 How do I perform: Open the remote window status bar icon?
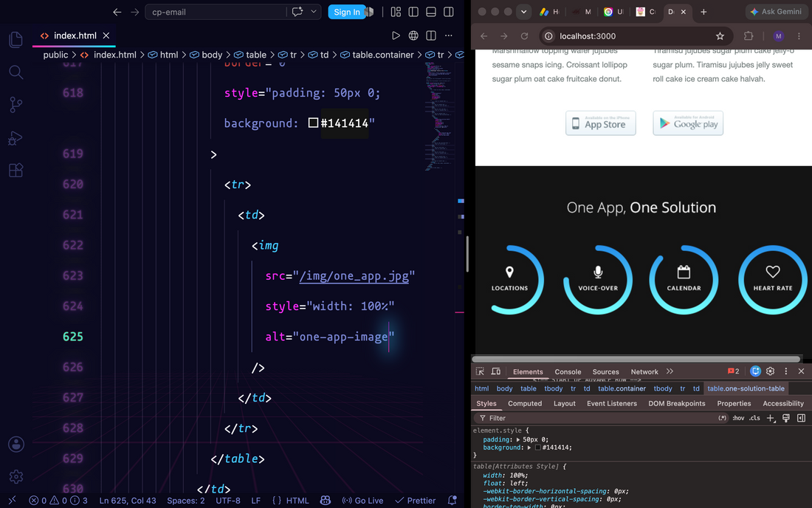click(12, 500)
